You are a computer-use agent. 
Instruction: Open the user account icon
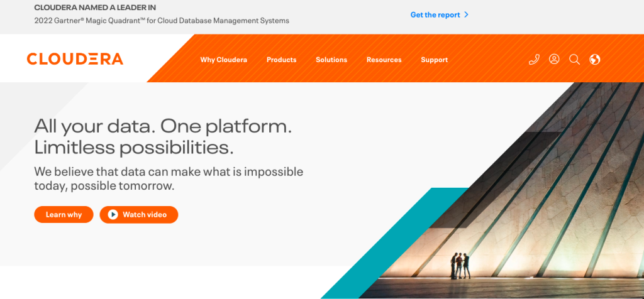click(x=554, y=59)
